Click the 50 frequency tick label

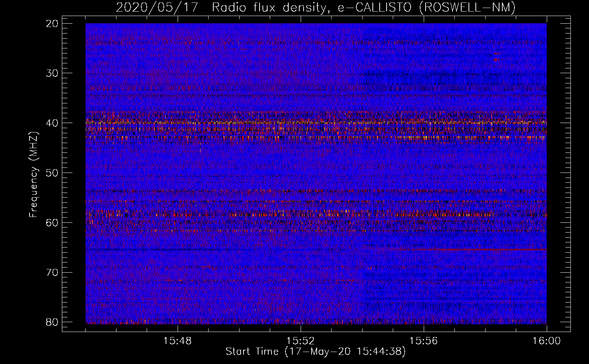[52, 173]
